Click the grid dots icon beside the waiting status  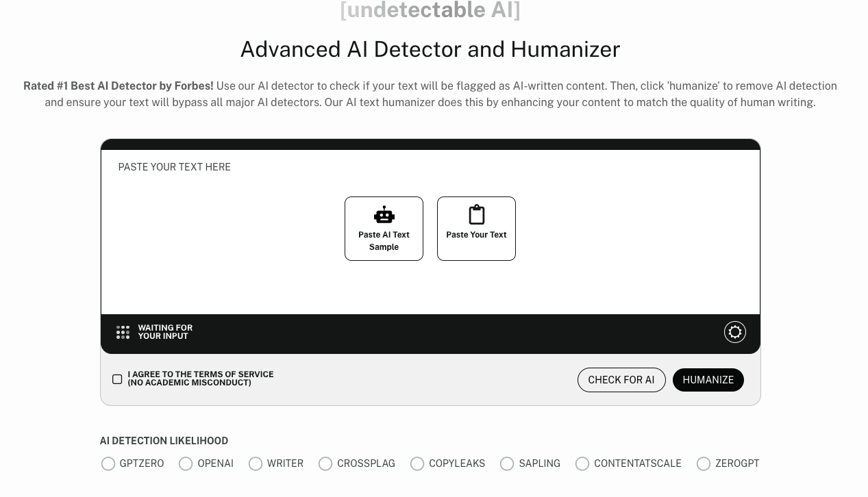point(123,332)
